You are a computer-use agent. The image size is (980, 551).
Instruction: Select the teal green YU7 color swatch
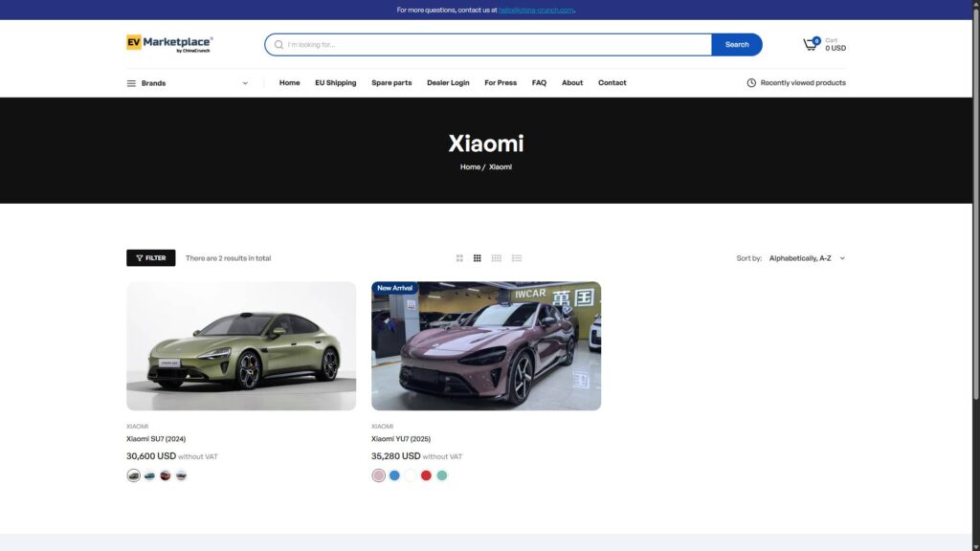(x=442, y=475)
